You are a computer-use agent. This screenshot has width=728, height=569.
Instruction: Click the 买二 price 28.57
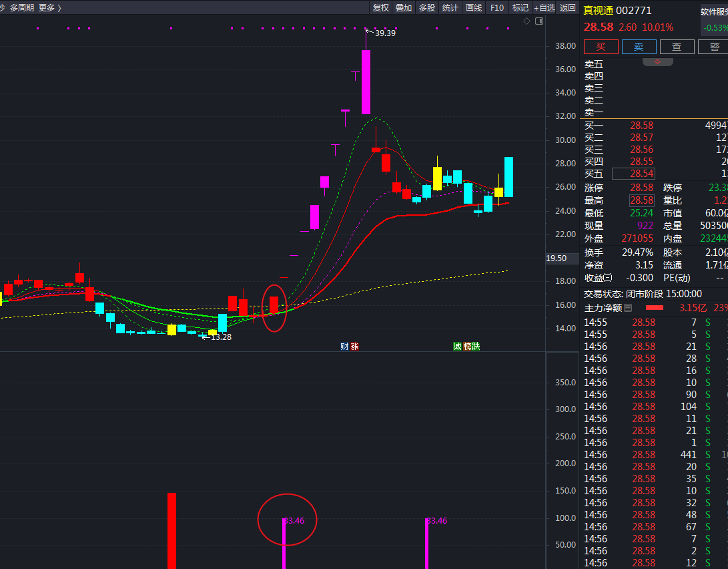[642, 138]
